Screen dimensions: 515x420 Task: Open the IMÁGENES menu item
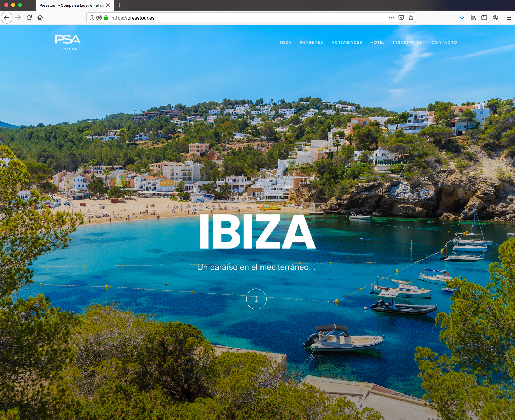(x=311, y=42)
